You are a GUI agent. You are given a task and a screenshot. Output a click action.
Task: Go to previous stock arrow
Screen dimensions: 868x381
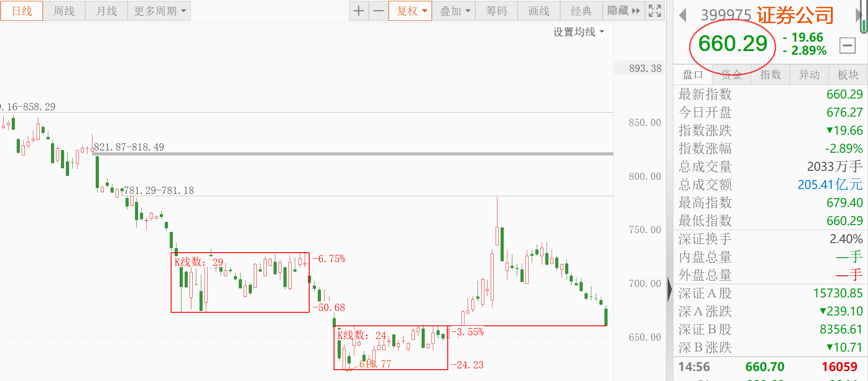pos(683,15)
